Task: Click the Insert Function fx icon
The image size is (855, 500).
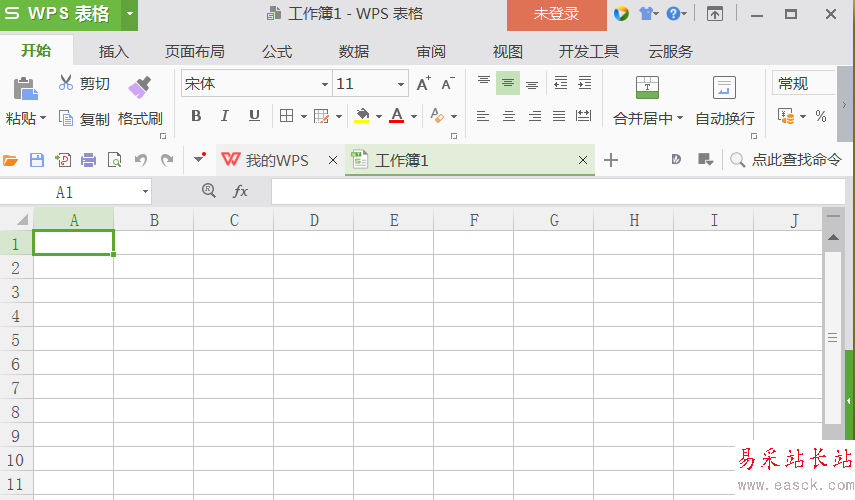Action: pos(240,191)
